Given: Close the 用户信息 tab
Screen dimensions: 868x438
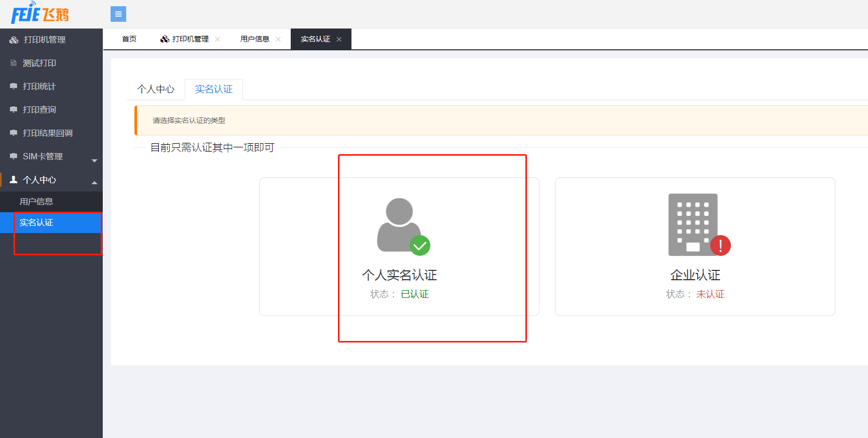Looking at the screenshot, I should click(x=278, y=39).
